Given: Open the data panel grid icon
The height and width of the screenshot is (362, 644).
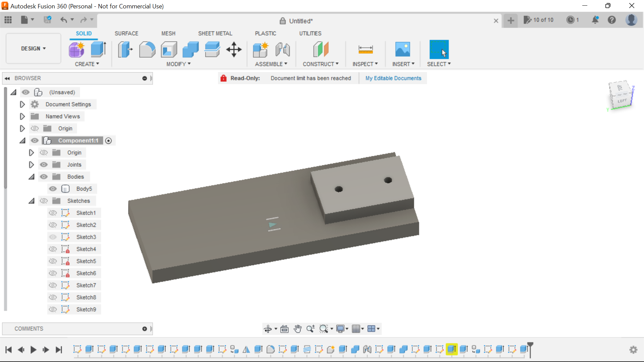Looking at the screenshot, I should pos(8,20).
